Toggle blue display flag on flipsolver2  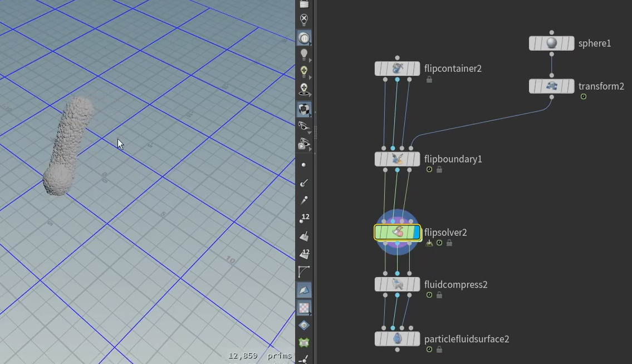417,233
